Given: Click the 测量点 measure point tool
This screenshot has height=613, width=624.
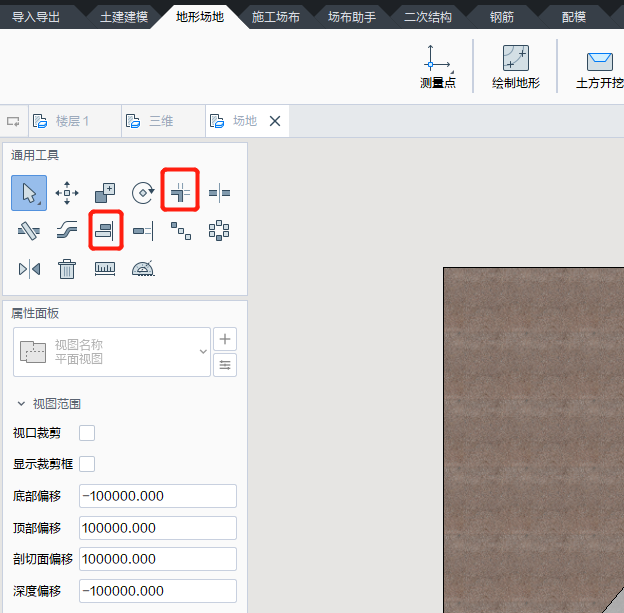Looking at the screenshot, I should point(437,67).
